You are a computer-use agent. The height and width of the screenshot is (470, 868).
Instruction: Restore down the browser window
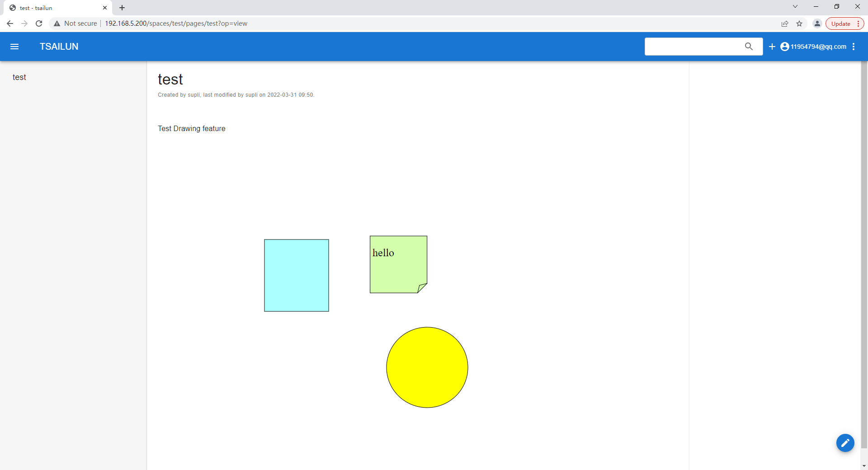click(837, 6)
